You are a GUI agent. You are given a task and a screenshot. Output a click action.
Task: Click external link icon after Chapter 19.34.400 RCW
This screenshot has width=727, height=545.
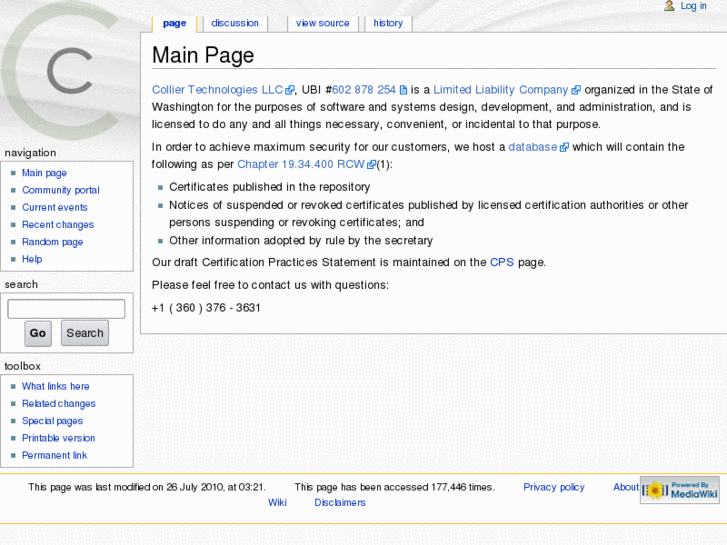[371, 165]
